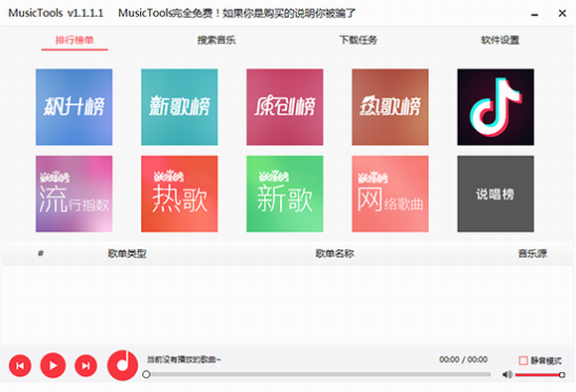
Task: Mute audio with the speaker icon
Action: 507,374
